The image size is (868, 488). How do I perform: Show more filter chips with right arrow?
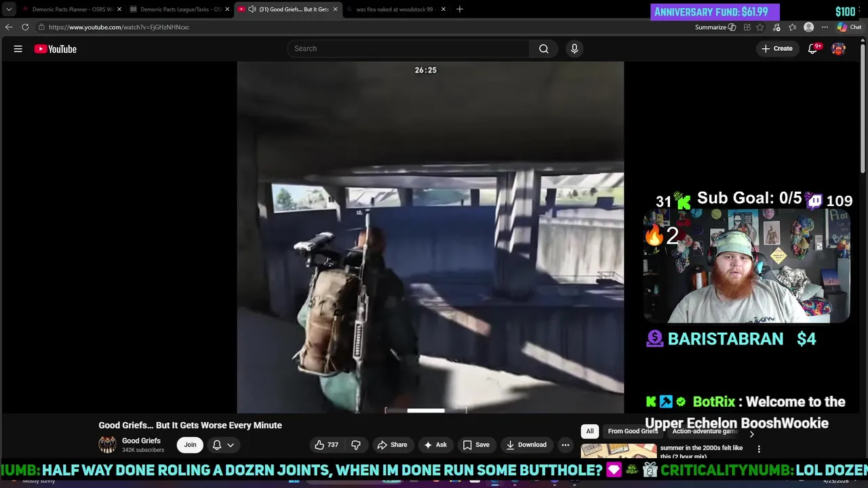pyautogui.click(x=751, y=434)
